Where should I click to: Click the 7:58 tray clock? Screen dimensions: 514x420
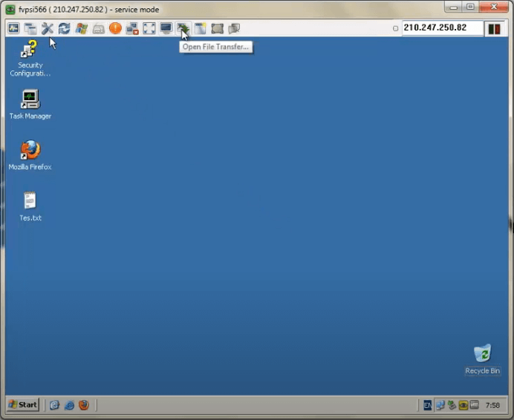(492, 406)
